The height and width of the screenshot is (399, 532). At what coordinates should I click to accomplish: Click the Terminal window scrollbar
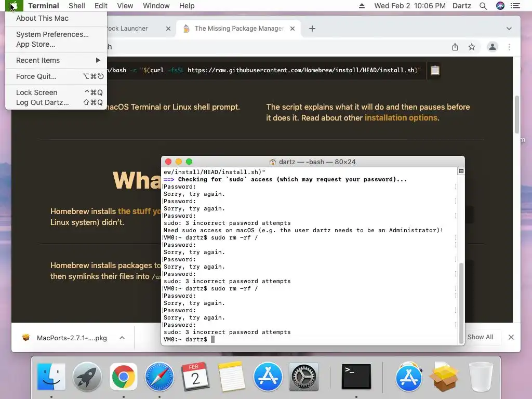coord(461,303)
